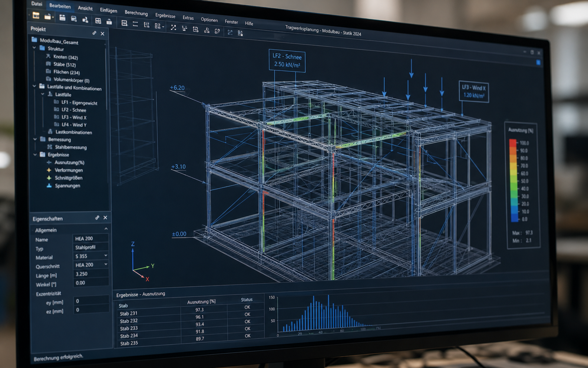Open the Material S 355 dropdown
This screenshot has height=368, width=588.
click(x=106, y=255)
